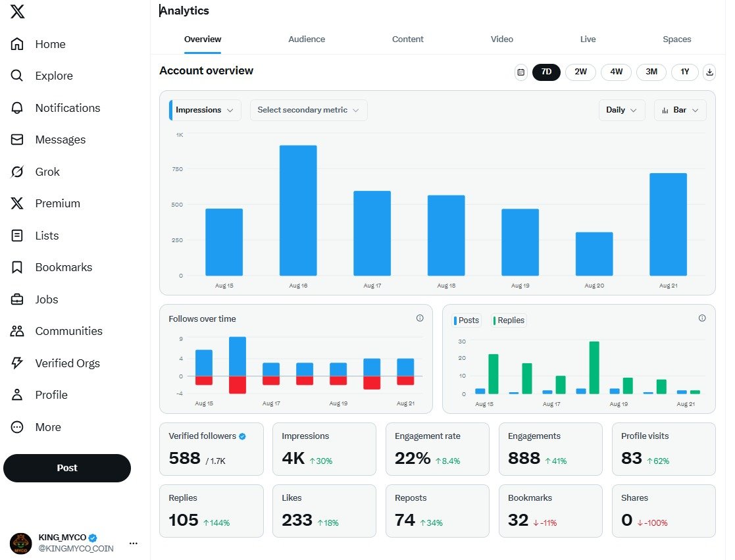Open the Bookmarks sidebar icon
The image size is (735, 560).
(x=17, y=267)
